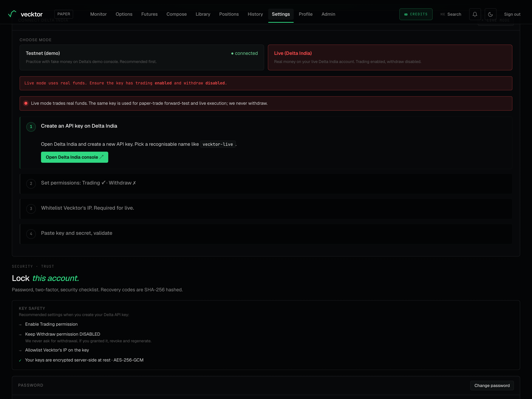The width and height of the screenshot is (532, 399).
Task: Click the step 2 number circle
Action: (31, 183)
